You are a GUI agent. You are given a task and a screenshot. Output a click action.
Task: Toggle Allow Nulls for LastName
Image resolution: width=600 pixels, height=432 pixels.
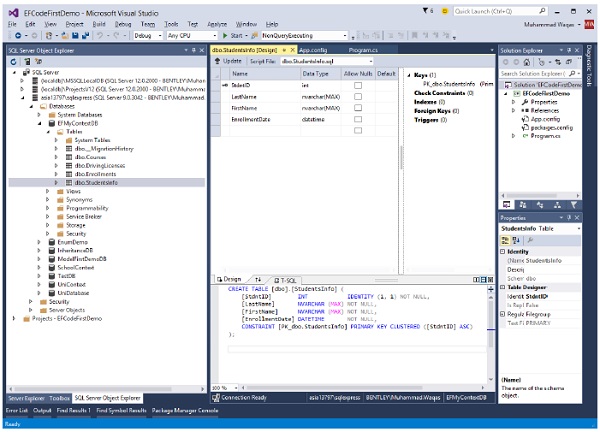point(358,96)
